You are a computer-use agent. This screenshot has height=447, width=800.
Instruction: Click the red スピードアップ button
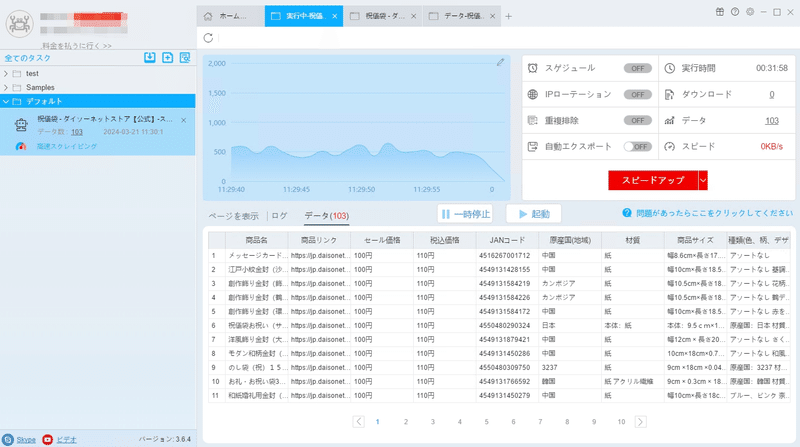(653, 180)
